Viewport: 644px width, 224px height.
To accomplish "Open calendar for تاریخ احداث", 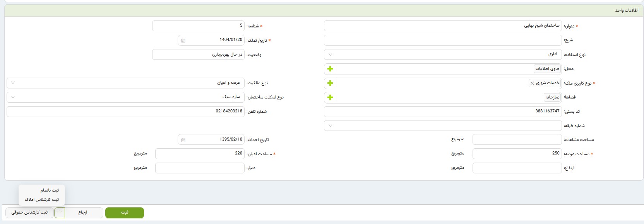I will pos(183,140).
